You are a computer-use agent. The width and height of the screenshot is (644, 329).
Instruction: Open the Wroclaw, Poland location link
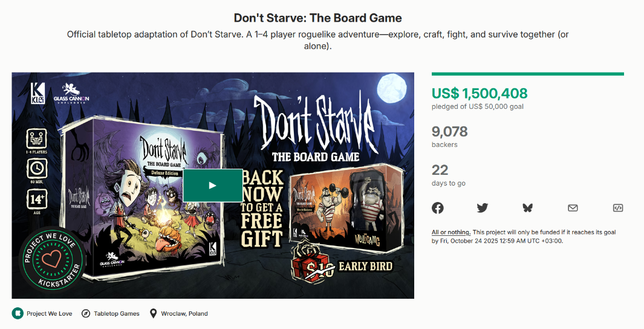tap(184, 314)
